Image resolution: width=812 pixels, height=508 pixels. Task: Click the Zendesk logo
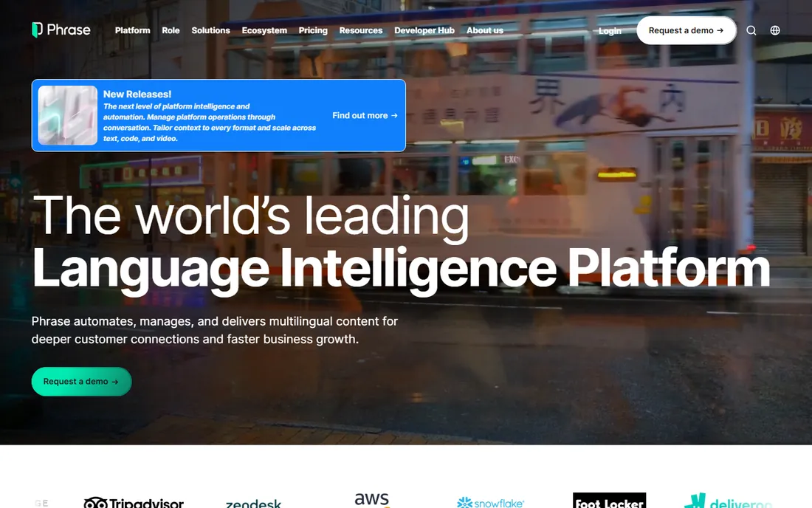[253, 503]
